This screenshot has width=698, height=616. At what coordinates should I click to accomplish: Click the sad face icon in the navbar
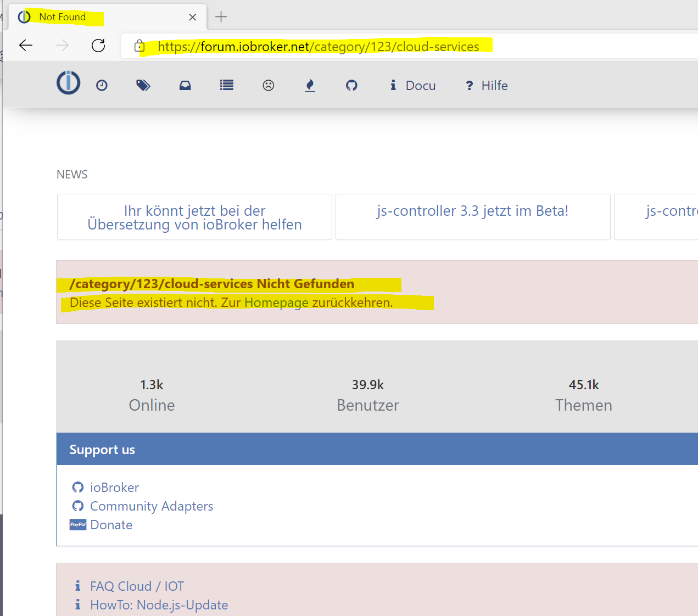coord(268,85)
